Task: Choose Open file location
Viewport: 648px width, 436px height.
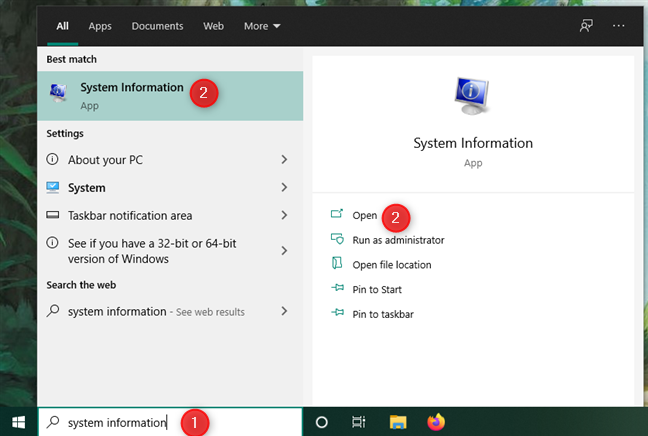Action: click(x=392, y=264)
